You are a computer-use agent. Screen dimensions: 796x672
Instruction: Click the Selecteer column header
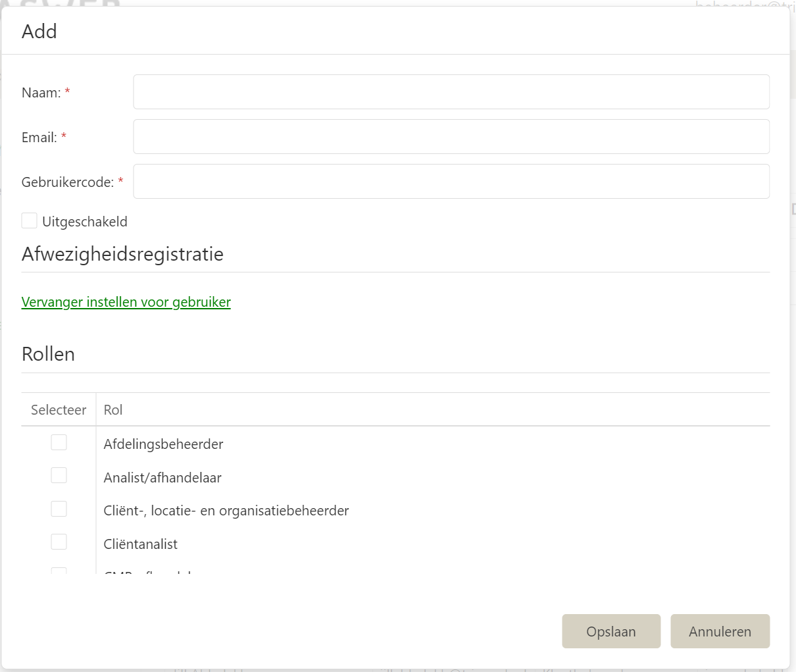click(59, 410)
